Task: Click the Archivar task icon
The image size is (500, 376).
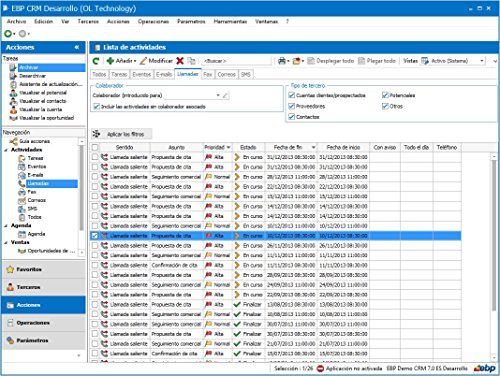Action: 13,67
